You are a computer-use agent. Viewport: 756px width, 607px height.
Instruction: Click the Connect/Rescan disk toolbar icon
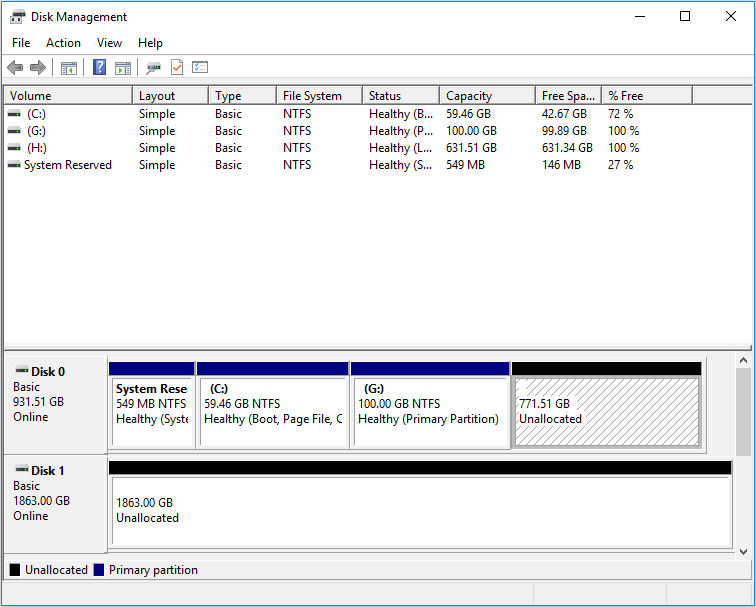(x=153, y=68)
